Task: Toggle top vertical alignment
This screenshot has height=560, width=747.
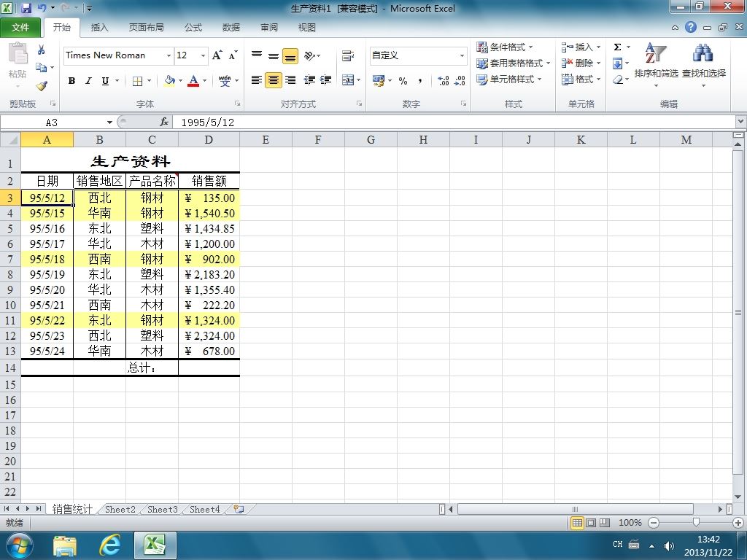Action: coord(257,55)
